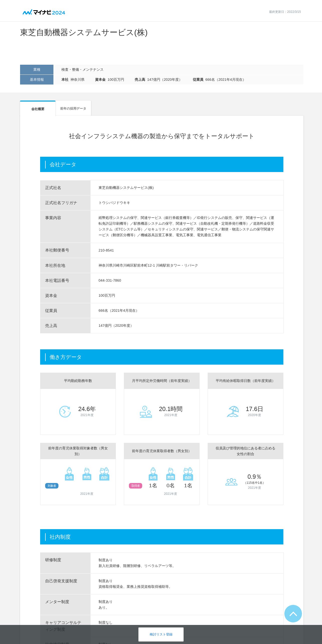
Task: Open the マイナビ2024 logo
Action: (x=44, y=12)
